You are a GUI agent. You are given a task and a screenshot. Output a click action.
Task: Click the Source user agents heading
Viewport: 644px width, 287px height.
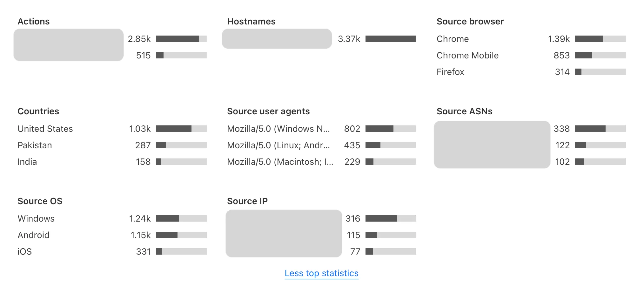pyautogui.click(x=269, y=111)
